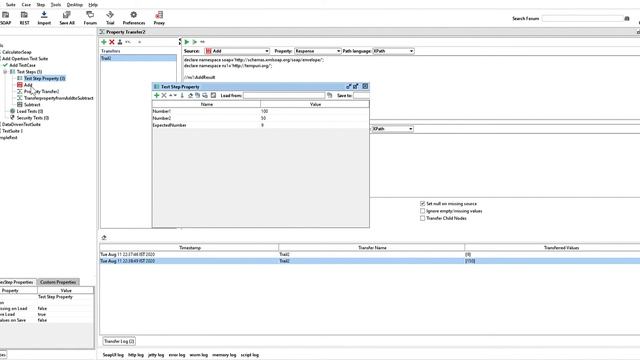Click the clone transfer icon in Transfers toolbar

(120, 42)
